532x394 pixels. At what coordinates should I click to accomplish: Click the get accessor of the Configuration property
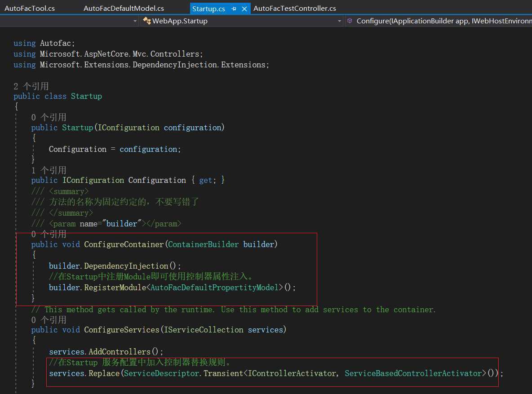tap(206, 180)
